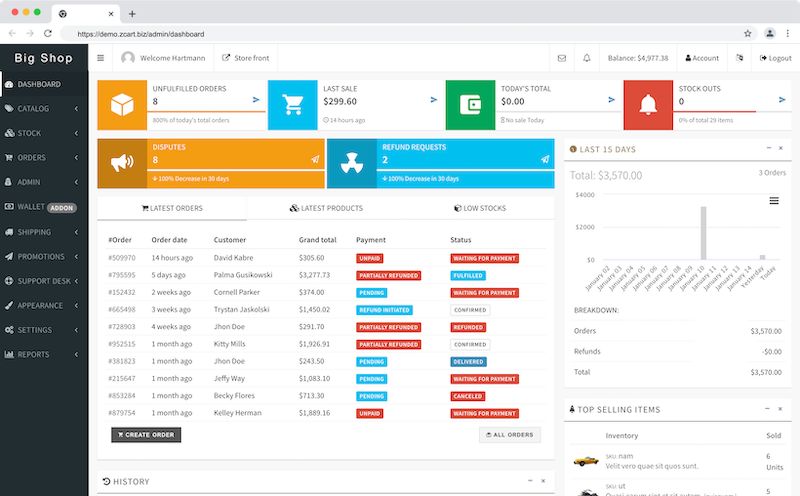Screen dimensions: 800x496
Task: Open the Account link
Action: (x=702, y=58)
